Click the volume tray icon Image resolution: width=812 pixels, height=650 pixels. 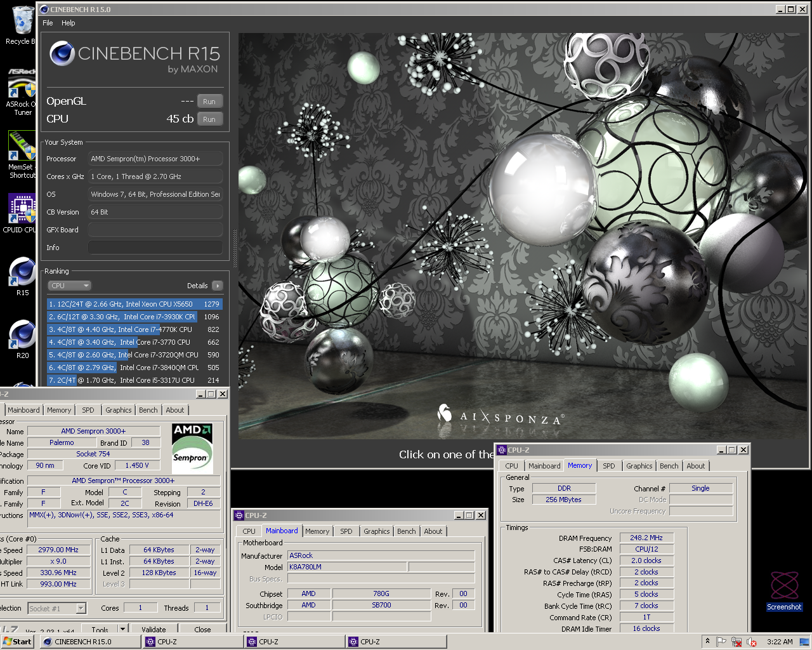coord(752,642)
